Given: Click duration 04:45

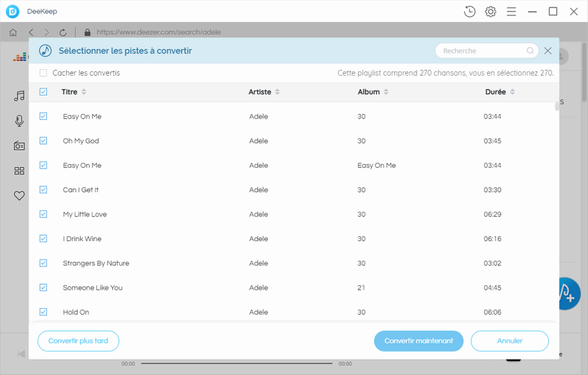Looking at the screenshot, I should click(492, 287).
